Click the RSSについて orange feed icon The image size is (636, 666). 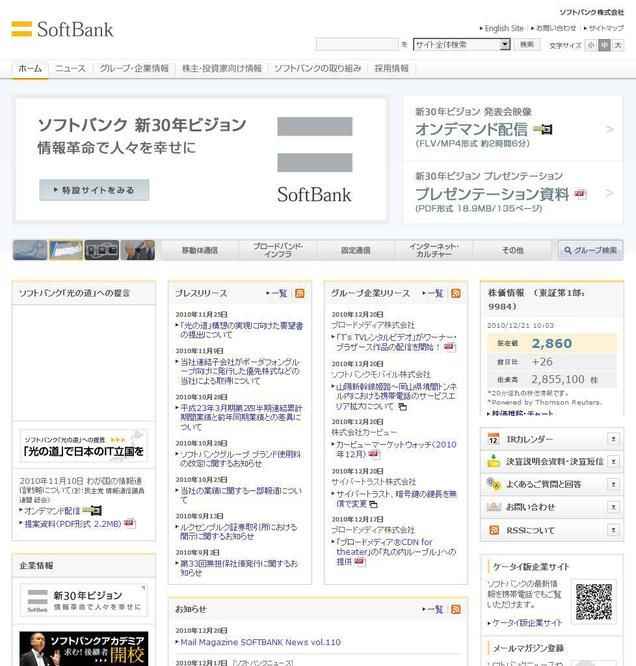(494, 530)
